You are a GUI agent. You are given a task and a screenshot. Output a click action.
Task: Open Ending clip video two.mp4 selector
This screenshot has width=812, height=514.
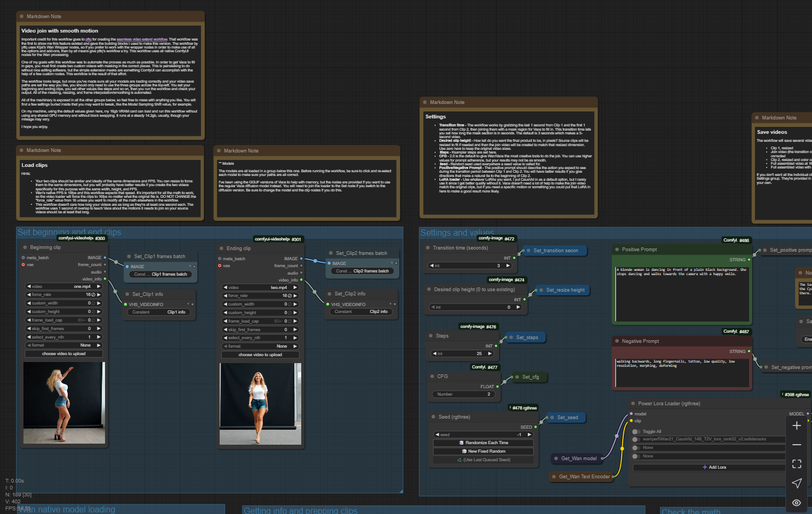click(260, 287)
